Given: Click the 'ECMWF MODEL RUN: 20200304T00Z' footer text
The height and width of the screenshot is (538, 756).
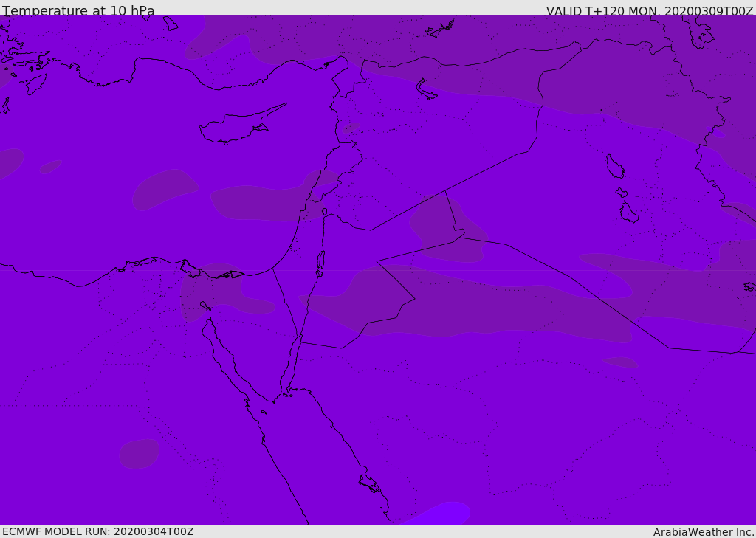Looking at the screenshot, I should point(98,531).
